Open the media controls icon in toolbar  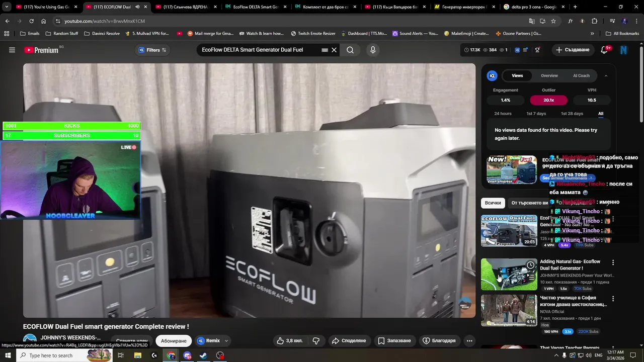click(612, 21)
